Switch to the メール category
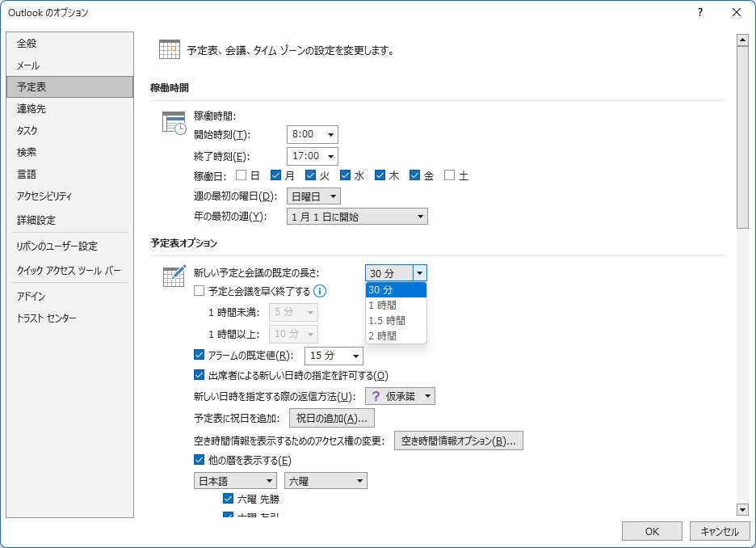This screenshot has width=756, height=548. coord(70,65)
